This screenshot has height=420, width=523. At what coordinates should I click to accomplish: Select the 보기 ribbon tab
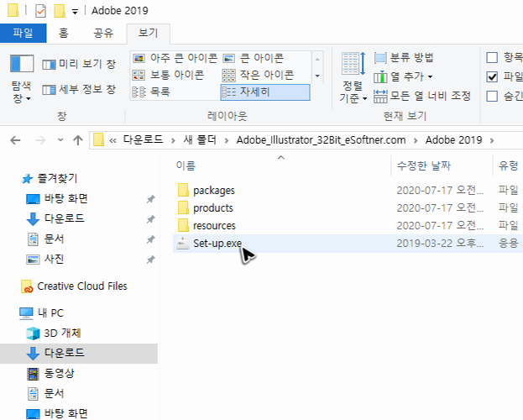coord(148,33)
